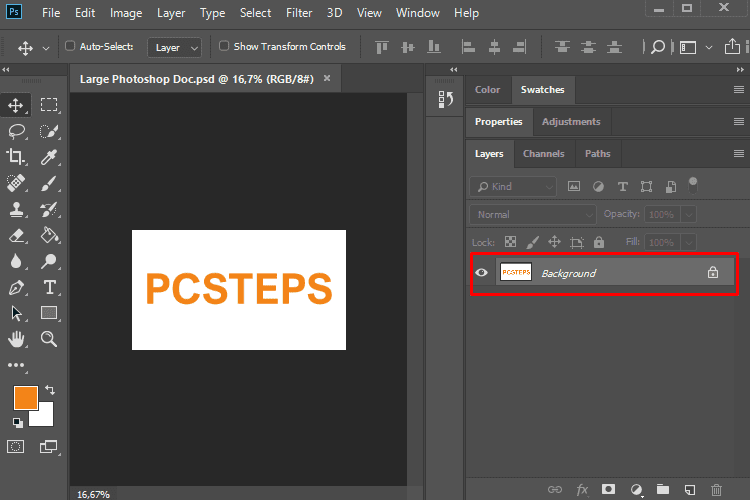Toggle the Background layer lock icon
Screen dimensions: 750x500
(x=713, y=272)
